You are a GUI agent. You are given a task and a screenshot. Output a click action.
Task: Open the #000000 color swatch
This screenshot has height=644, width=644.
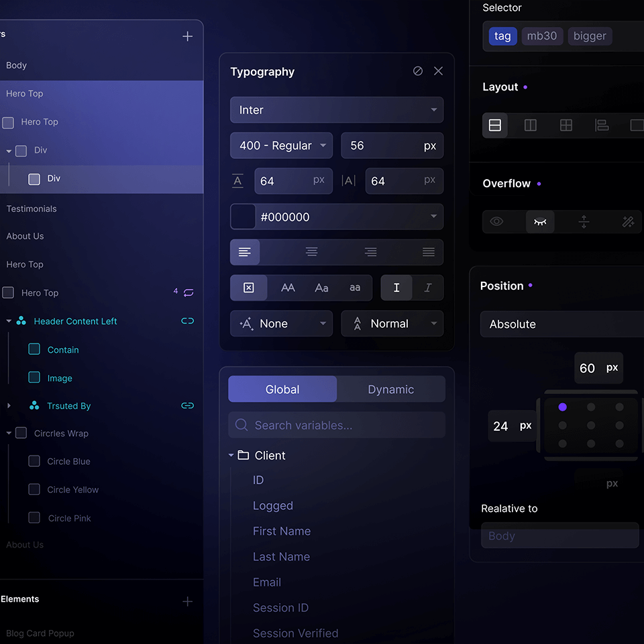[243, 217]
